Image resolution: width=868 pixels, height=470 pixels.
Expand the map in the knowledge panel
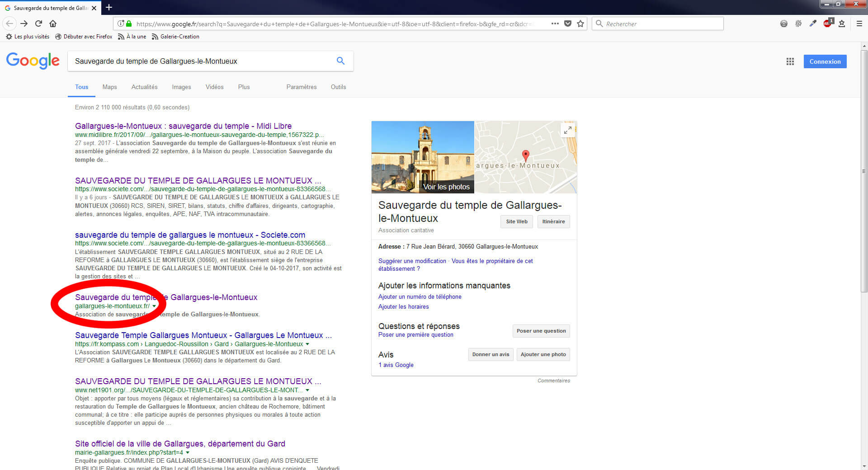tap(567, 130)
